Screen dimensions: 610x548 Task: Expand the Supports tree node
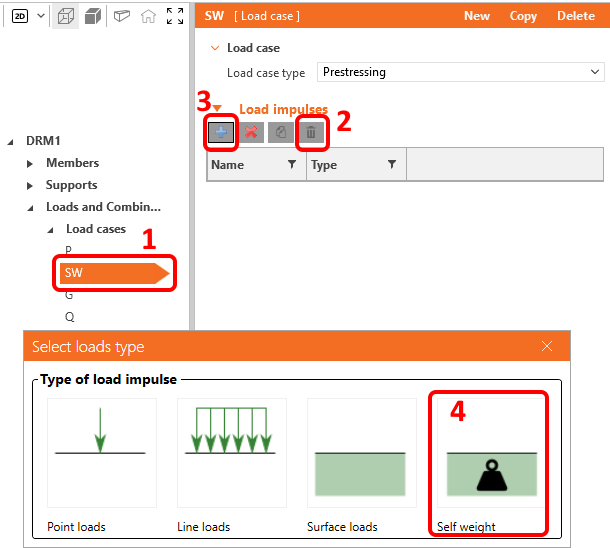(30, 186)
